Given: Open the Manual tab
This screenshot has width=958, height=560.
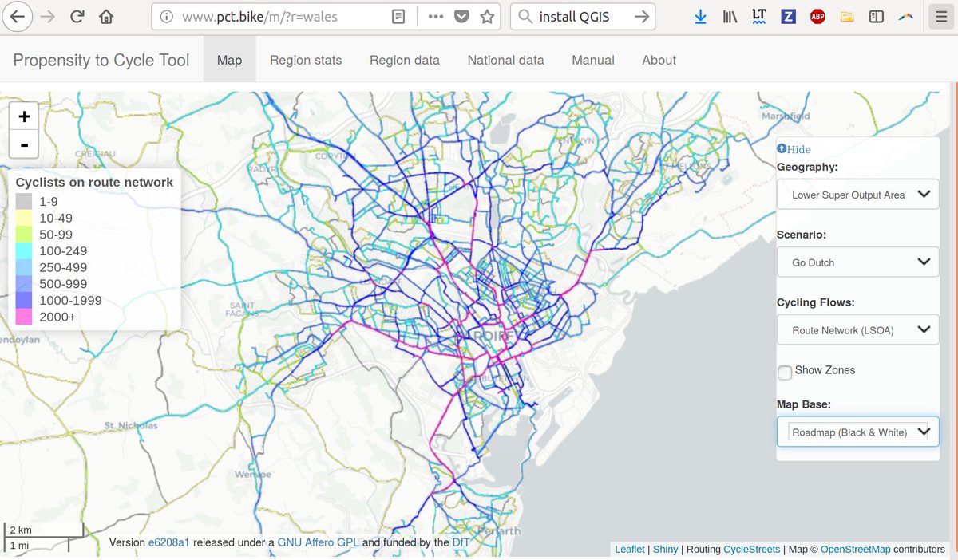Looking at the screenshot, I should (593, 60).
